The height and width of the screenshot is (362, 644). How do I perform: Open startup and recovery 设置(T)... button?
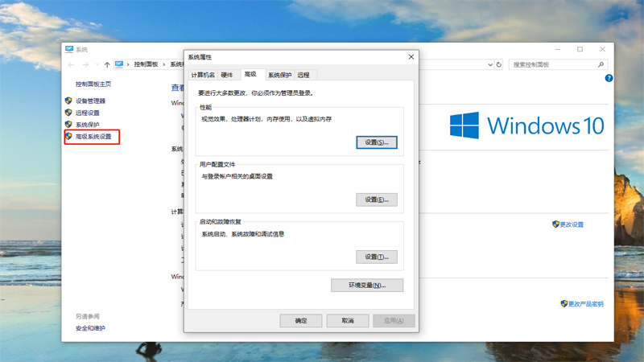[377, 257]
